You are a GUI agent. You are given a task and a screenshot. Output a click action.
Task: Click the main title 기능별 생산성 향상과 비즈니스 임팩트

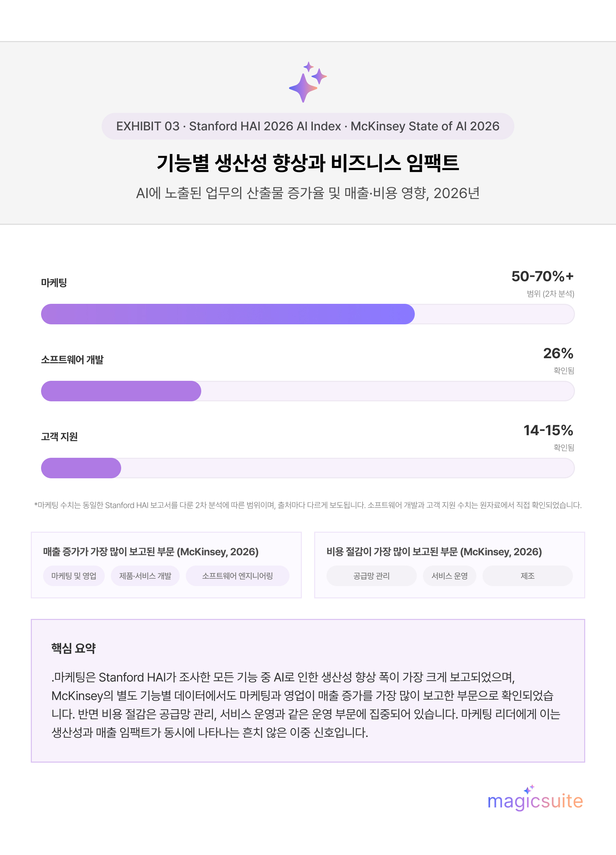pos(308,163)
